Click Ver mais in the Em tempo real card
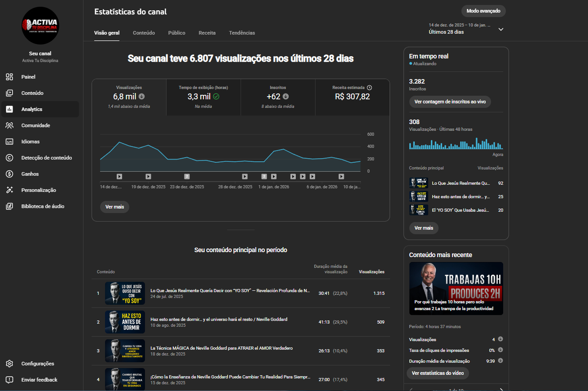 tap(424, 228)
